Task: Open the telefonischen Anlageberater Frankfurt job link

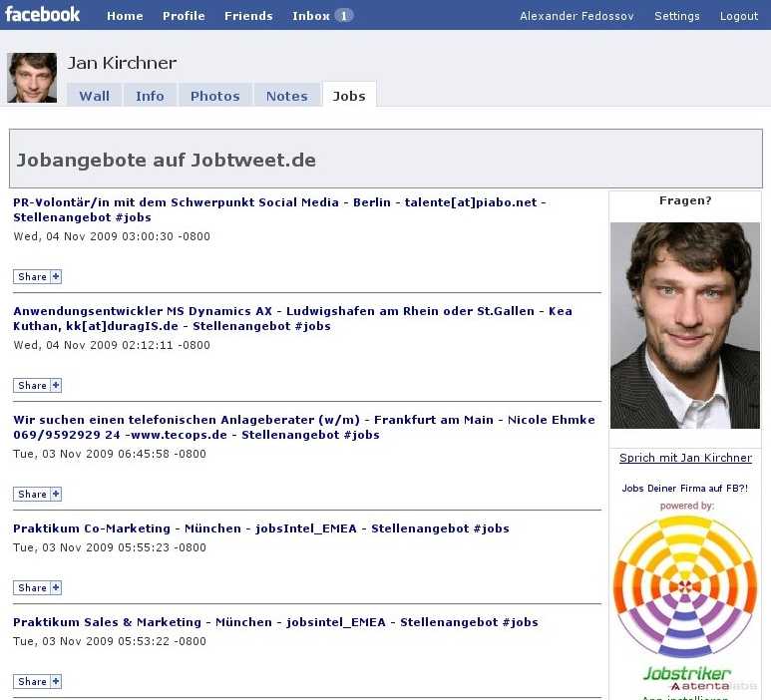Action: click(x=304, y=427)
